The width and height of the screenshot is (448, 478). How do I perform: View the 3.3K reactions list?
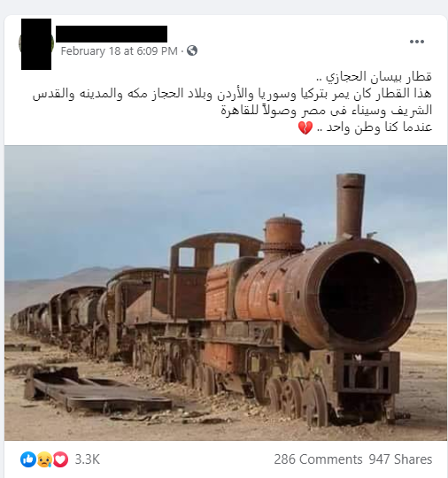[88, 459]
